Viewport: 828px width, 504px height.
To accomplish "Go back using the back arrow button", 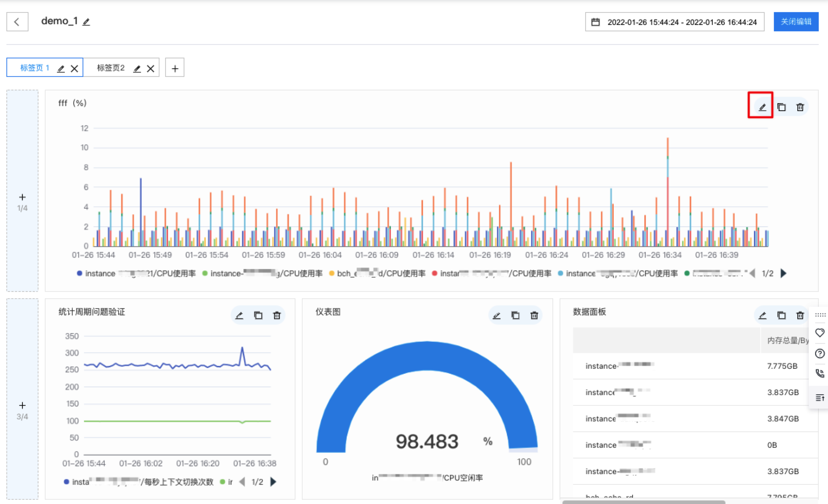I will (x=17, y=22).
